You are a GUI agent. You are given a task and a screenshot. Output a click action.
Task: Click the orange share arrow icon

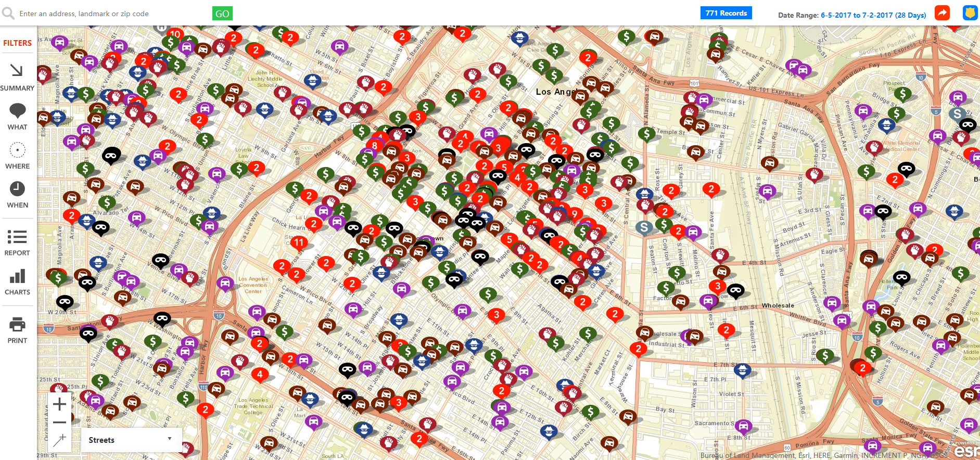pos(942,13)
